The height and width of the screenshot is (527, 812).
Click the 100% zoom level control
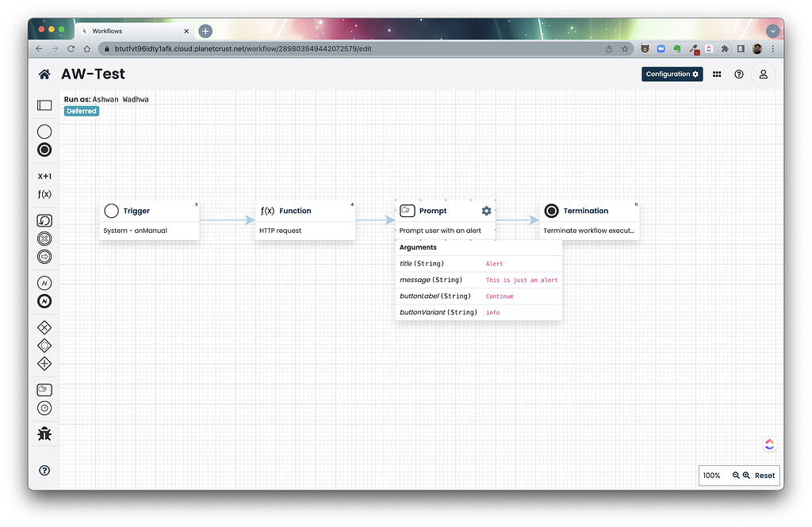point(711,475)
